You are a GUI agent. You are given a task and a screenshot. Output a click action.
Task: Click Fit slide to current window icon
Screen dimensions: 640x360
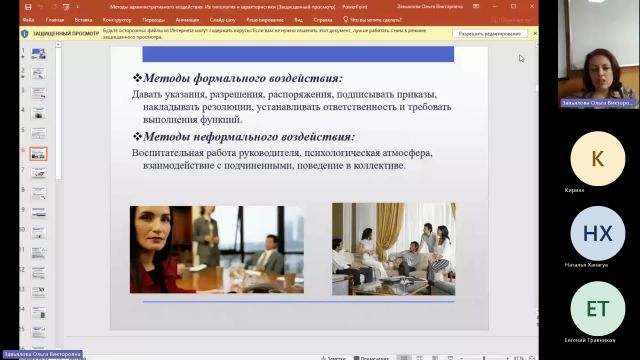[x=532, y=358]
